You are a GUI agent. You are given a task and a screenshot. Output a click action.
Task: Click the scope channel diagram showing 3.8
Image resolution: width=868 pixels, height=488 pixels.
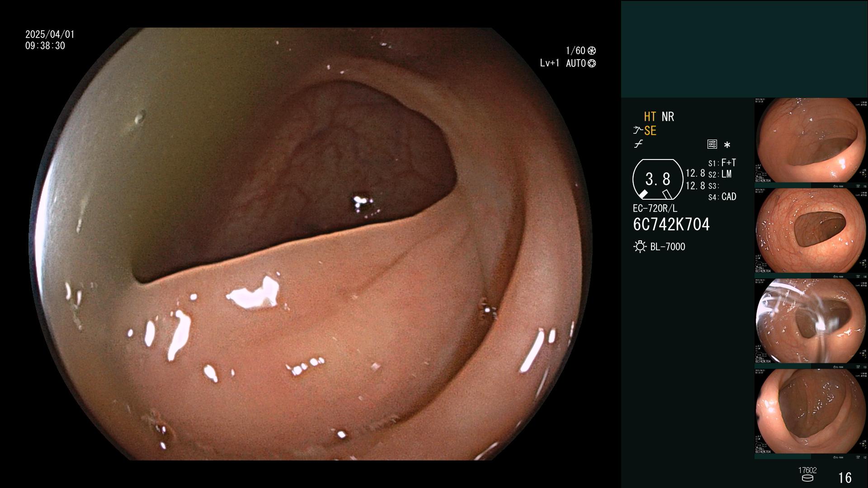(x=658, y=179)
